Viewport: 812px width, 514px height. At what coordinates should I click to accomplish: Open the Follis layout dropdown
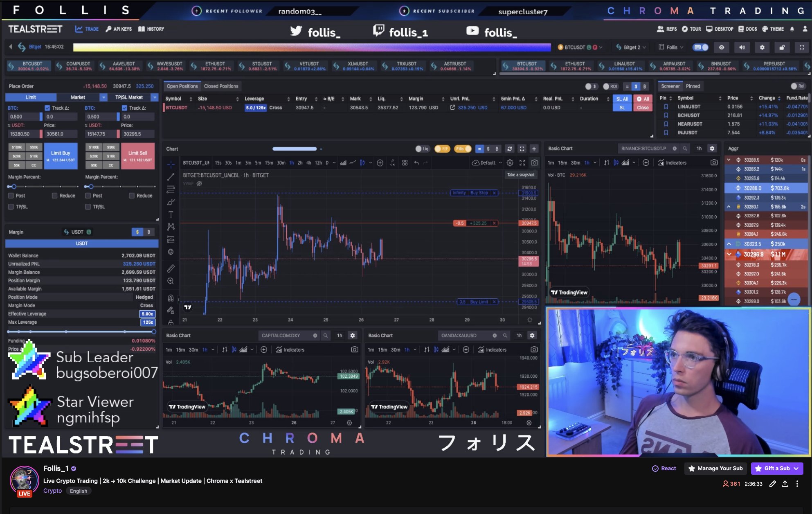tap(671, 47)
